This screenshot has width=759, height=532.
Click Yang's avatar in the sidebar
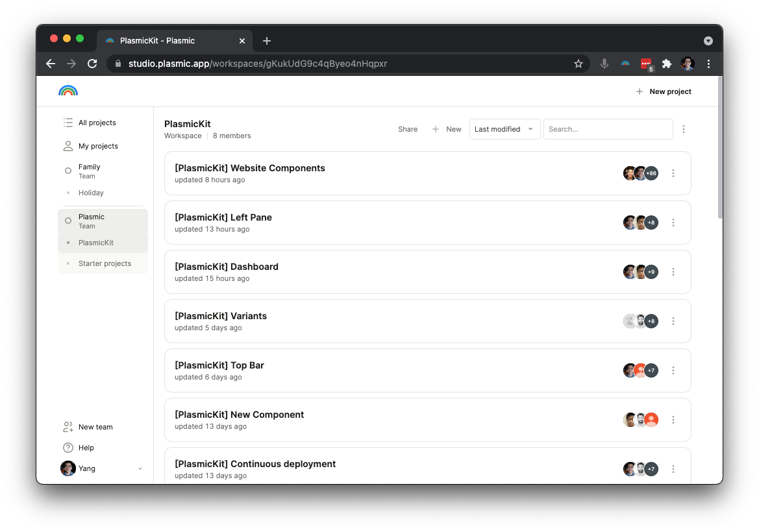pos(68,468)
